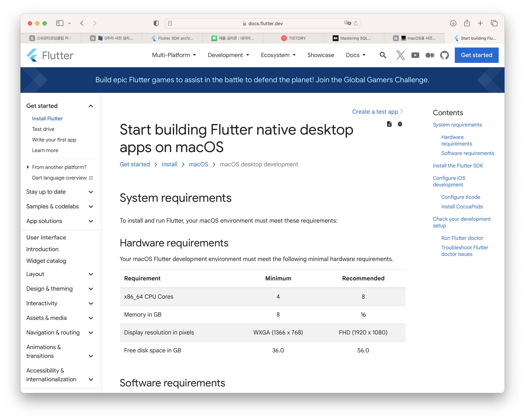Open Flutter's GitHub repository icon
This screenshot has width=525, height=420.
click(444, 55)
